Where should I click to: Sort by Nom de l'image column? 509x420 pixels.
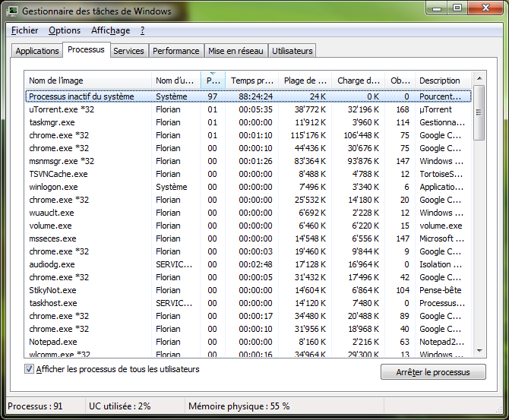87,81
